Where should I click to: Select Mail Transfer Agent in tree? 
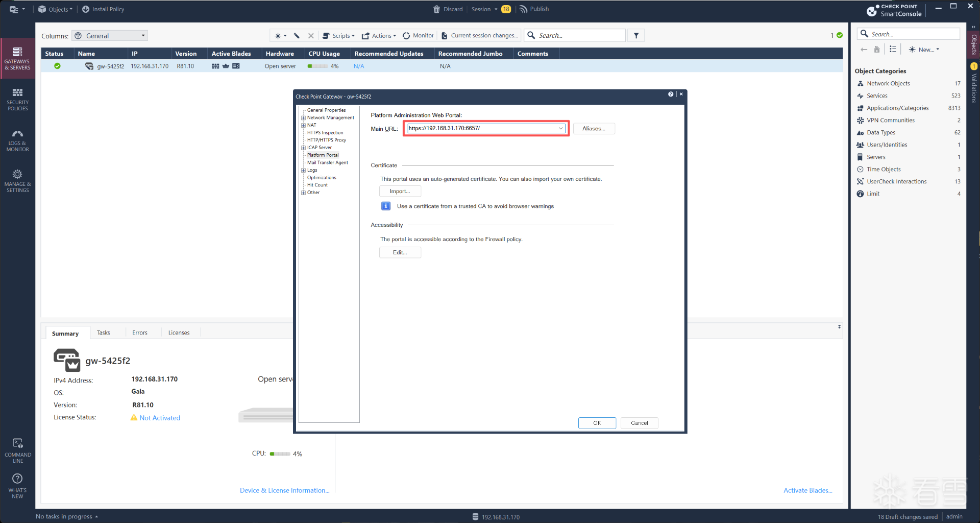coord(328,162)
